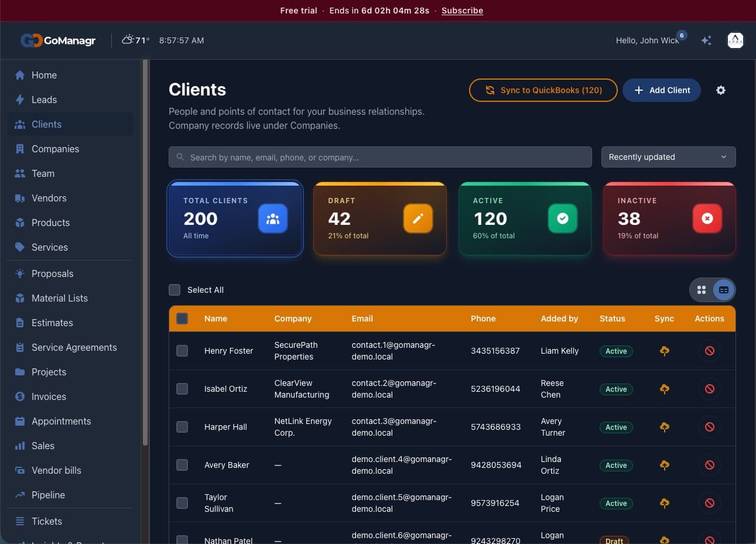Sync Avery Baker cloud upload icon
This screenshot has width=756, height=544.
[x=665, y=465]
